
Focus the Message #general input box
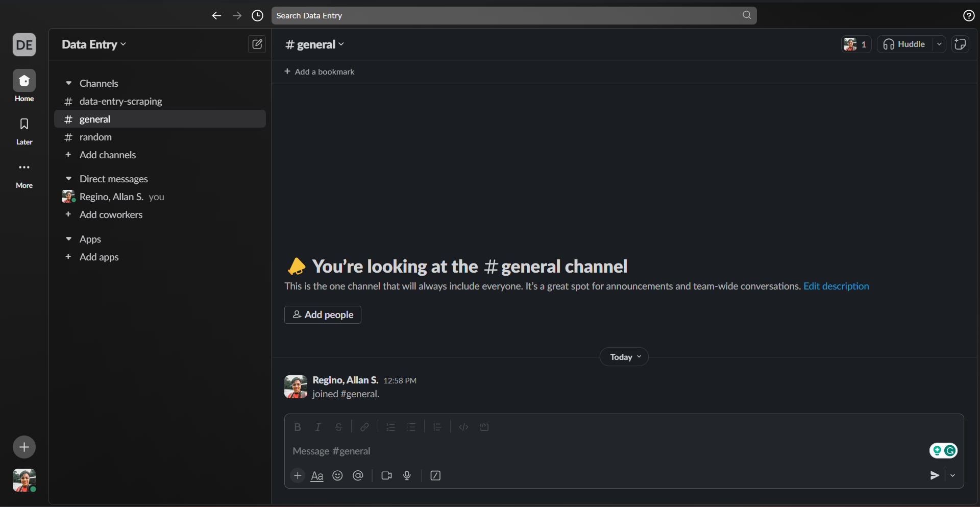tap(607, 451)
